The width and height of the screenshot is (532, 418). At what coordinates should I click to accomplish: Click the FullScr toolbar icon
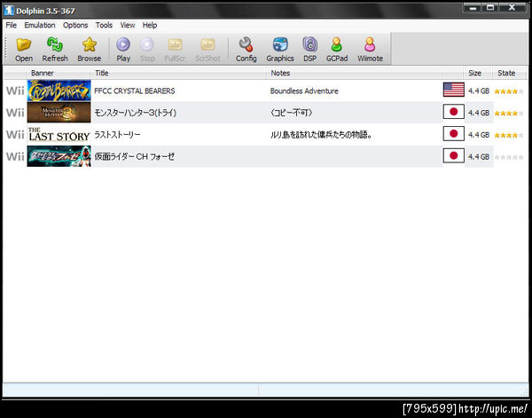click(175, 44)
